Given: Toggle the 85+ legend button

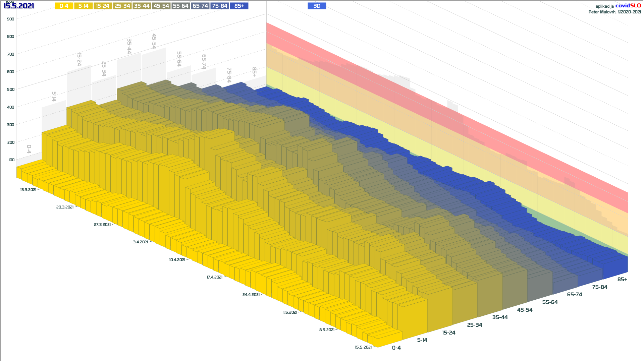Looking at the screenshot, I should click(239, 6).
